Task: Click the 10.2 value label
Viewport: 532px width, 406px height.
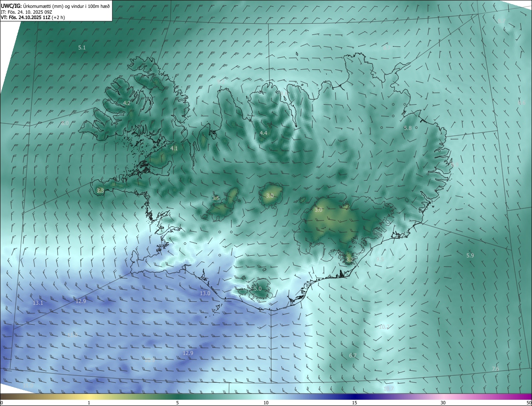Action: [x=384, y=327]
